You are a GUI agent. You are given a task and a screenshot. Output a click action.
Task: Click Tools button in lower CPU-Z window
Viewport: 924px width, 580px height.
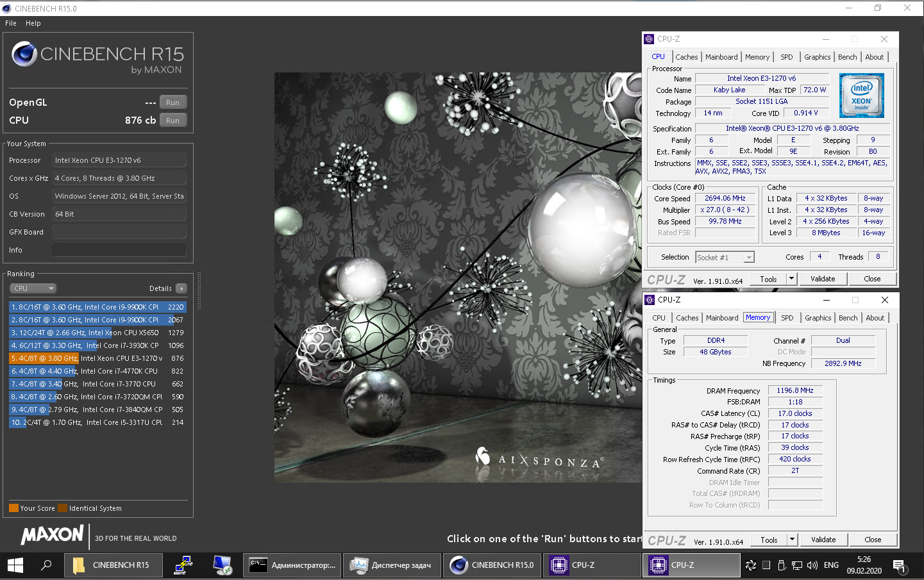pos(769,540)
